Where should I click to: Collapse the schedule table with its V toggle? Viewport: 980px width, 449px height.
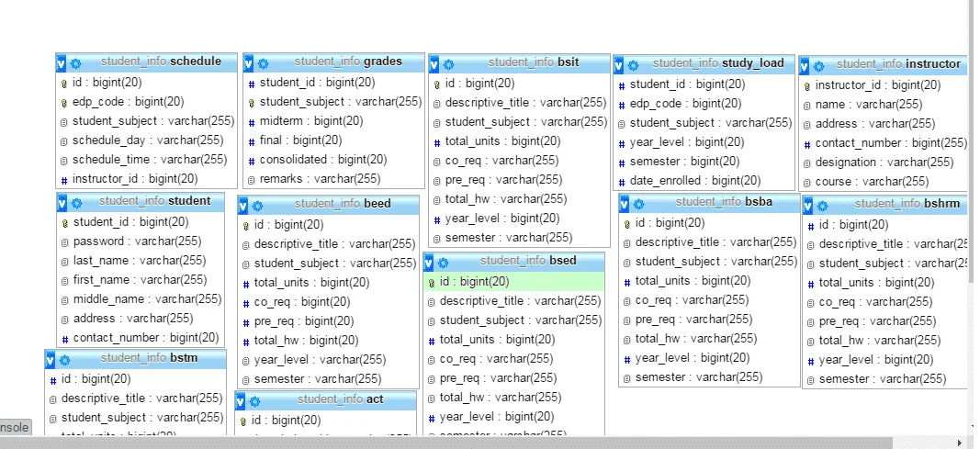(62, 63)
